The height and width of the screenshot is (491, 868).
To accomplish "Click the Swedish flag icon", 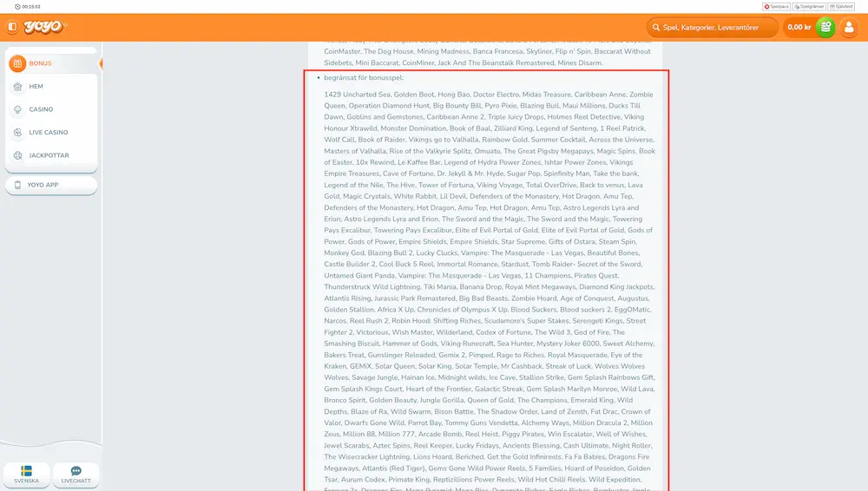I will click(26, 471).
